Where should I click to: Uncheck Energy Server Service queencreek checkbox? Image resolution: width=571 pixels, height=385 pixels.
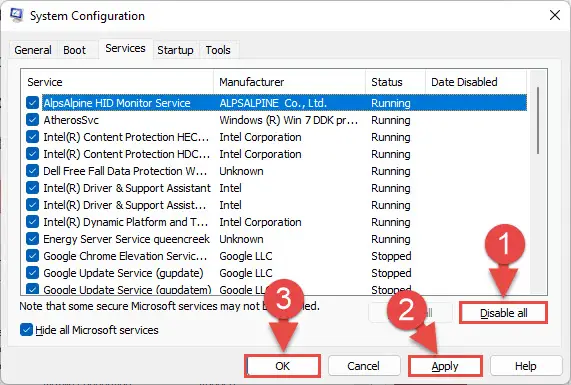[32, 239]
